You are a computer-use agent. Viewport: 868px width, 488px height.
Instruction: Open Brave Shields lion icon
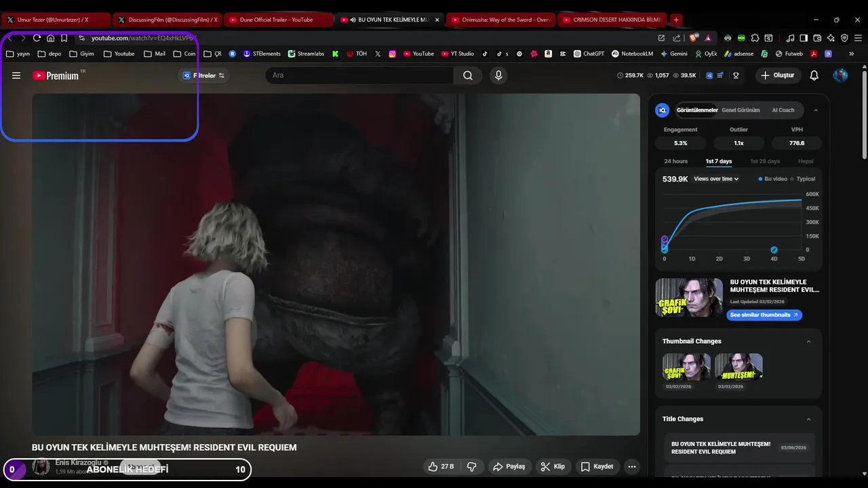tap(693, 38)
